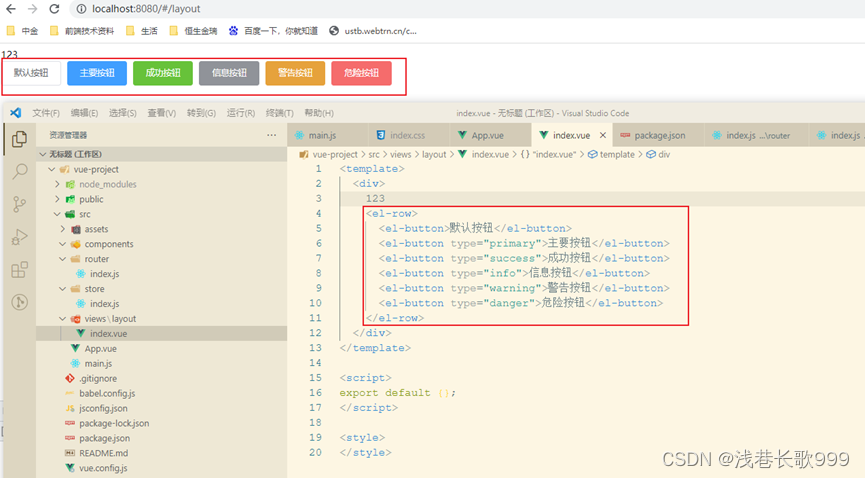Open the 前端技术资料 bookmark folder

(x=82, y=31)
